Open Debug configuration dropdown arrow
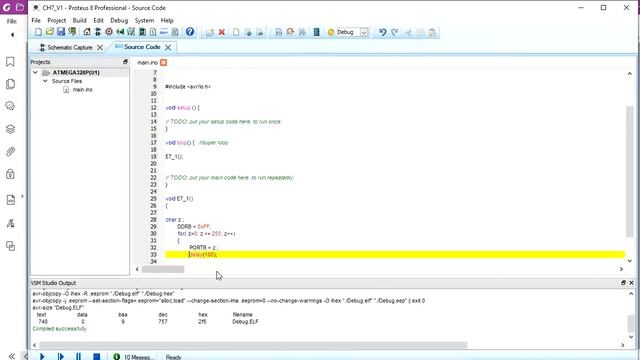 point(364,32)
